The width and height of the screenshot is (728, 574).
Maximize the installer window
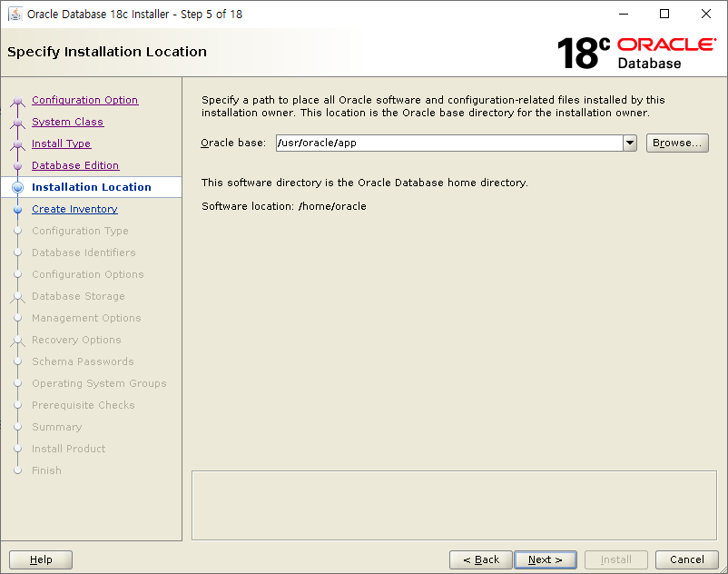point(664,14)
